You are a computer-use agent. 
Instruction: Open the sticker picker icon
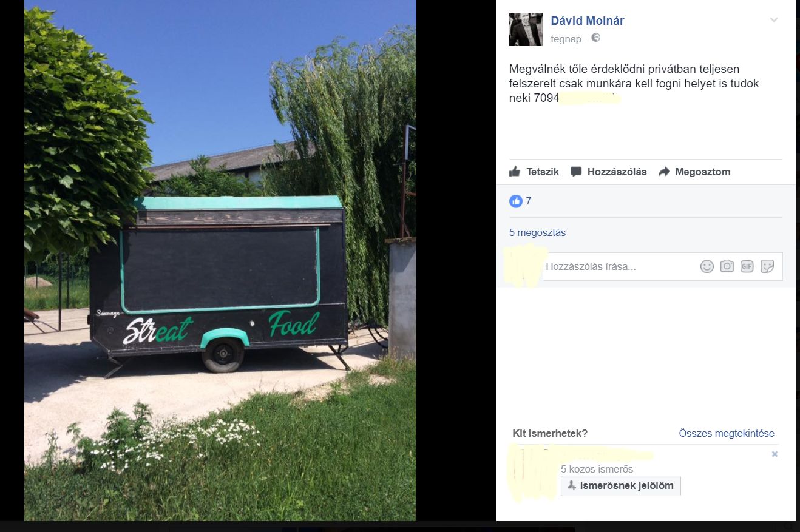tap(767, 266)
